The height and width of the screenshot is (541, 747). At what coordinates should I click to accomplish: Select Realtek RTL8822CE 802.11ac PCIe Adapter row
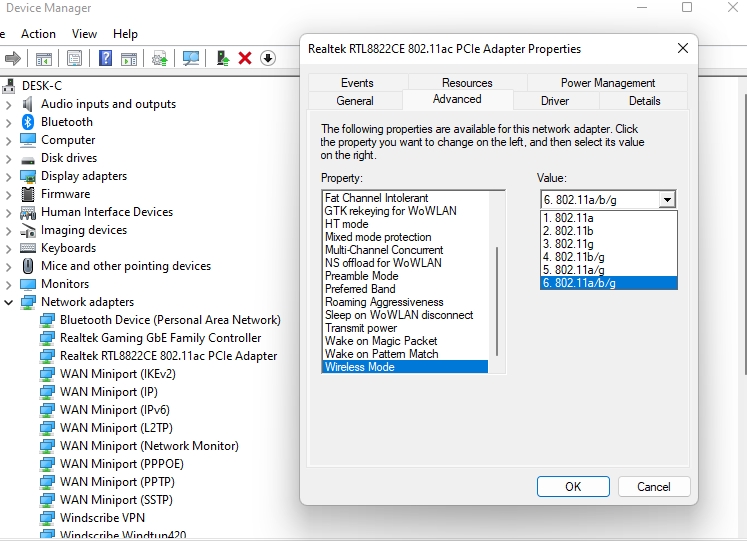point(169,356)
